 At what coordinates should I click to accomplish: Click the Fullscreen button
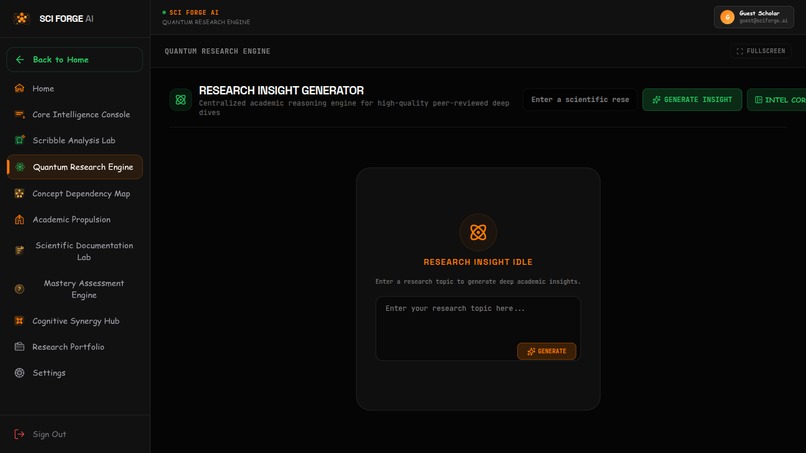(x=760, y=51)
